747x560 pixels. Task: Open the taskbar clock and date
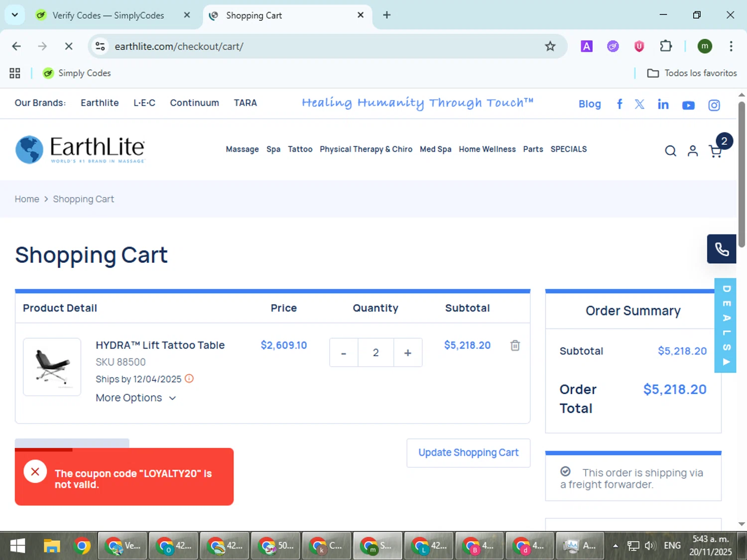click(711, 546)
